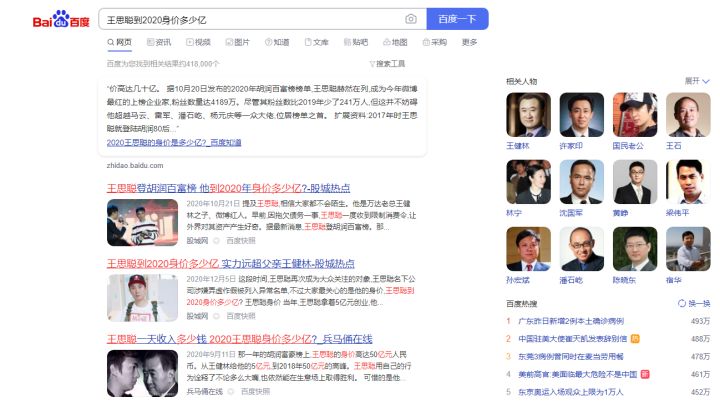Click 国民老公 portrait
Viewport: 720px width, 402px height.
pyautogui.click(x=635, y=115)
